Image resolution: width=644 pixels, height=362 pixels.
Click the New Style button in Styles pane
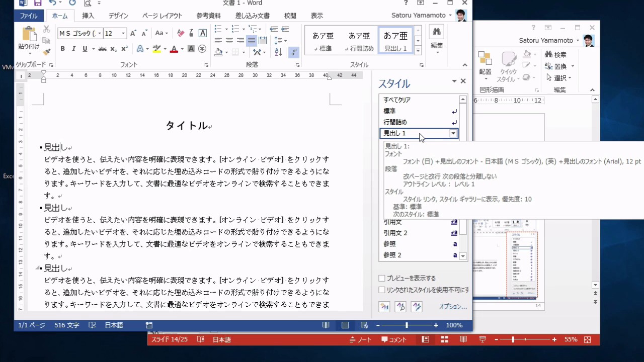(384, 306)
